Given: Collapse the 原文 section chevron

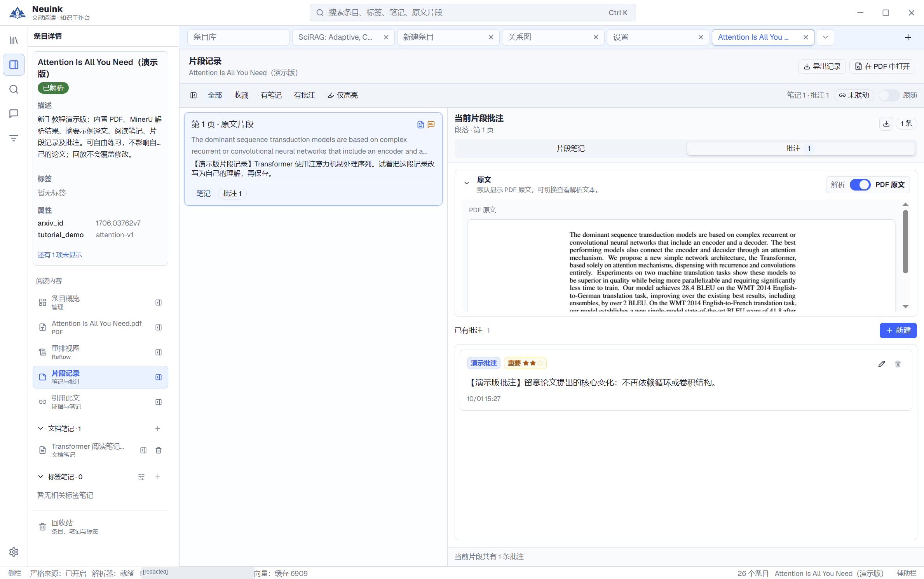Looking at the screenshot, I should [x=467, y=183].
